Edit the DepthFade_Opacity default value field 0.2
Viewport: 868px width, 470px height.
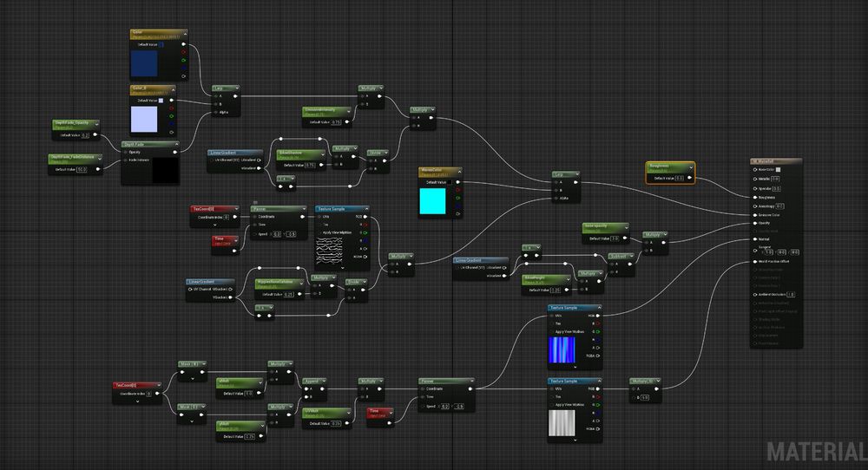point(85,135)
